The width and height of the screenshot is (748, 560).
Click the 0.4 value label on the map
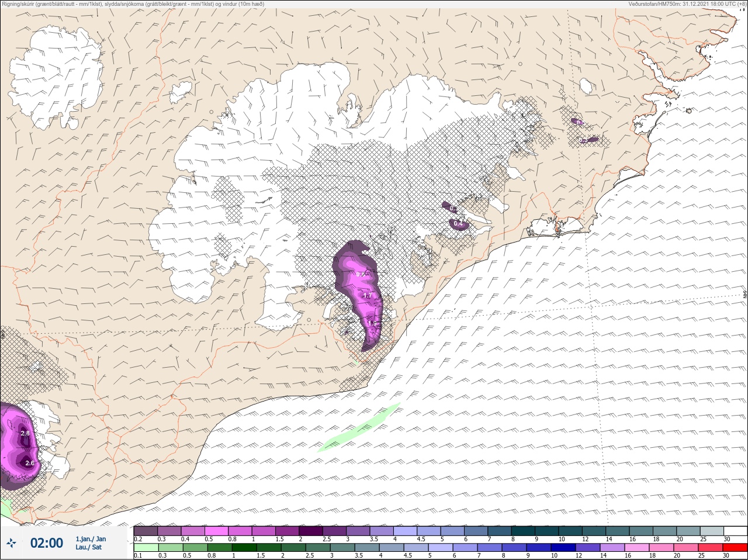click(x=458, y=224)
